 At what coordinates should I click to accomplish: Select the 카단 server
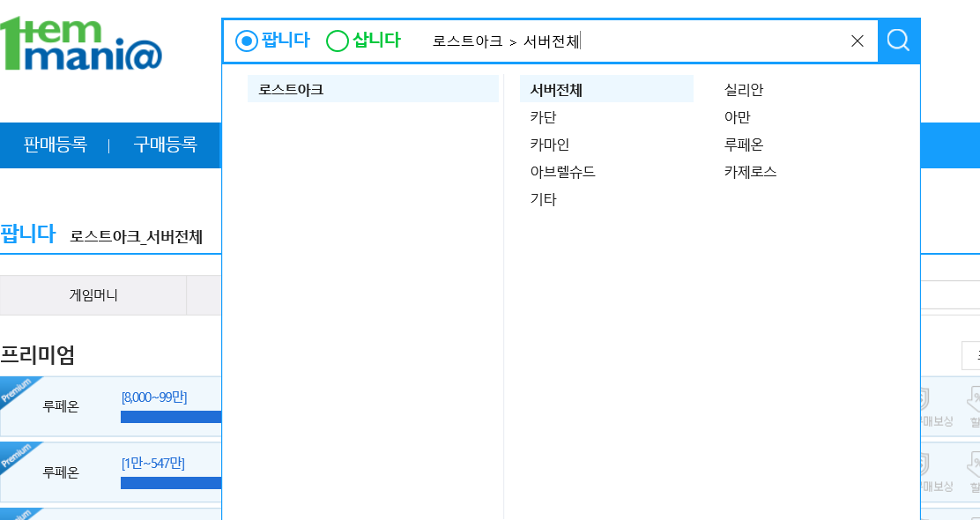pyautogui.click(x=543, y=117)
